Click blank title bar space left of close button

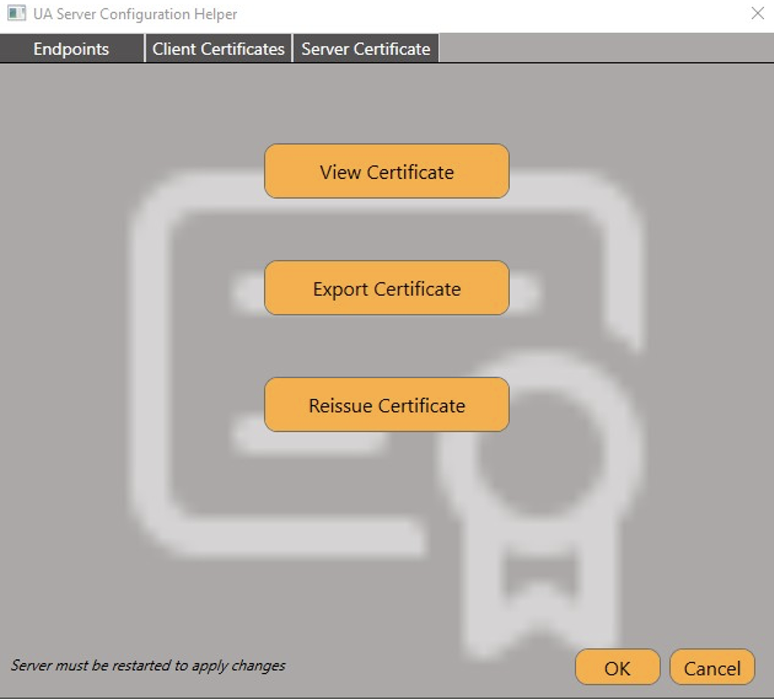[x=507, y=14]
